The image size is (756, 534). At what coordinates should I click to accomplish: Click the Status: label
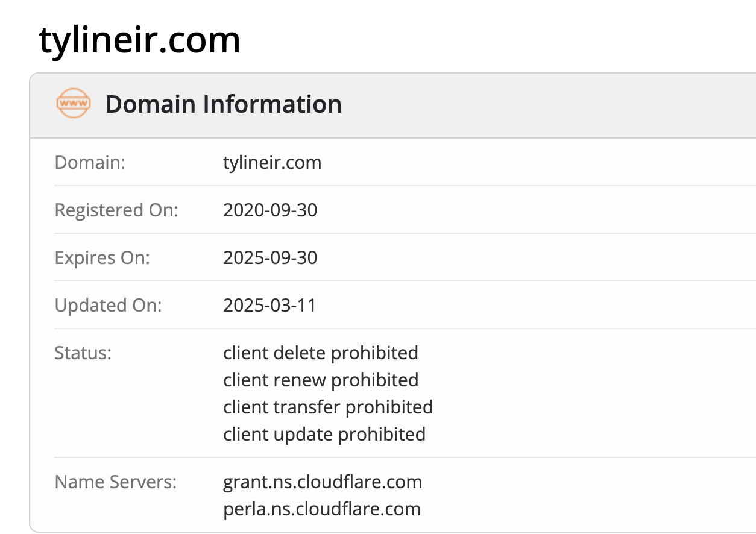[83, 353]
